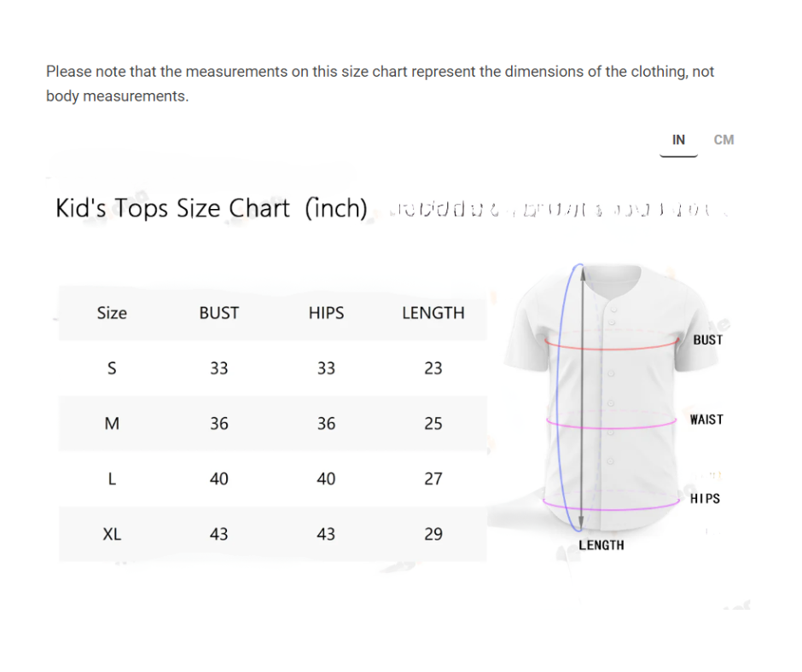This screenshot has height=672, width=802.
Task: Click the HIPS column header in table
Action: [326, 313]
